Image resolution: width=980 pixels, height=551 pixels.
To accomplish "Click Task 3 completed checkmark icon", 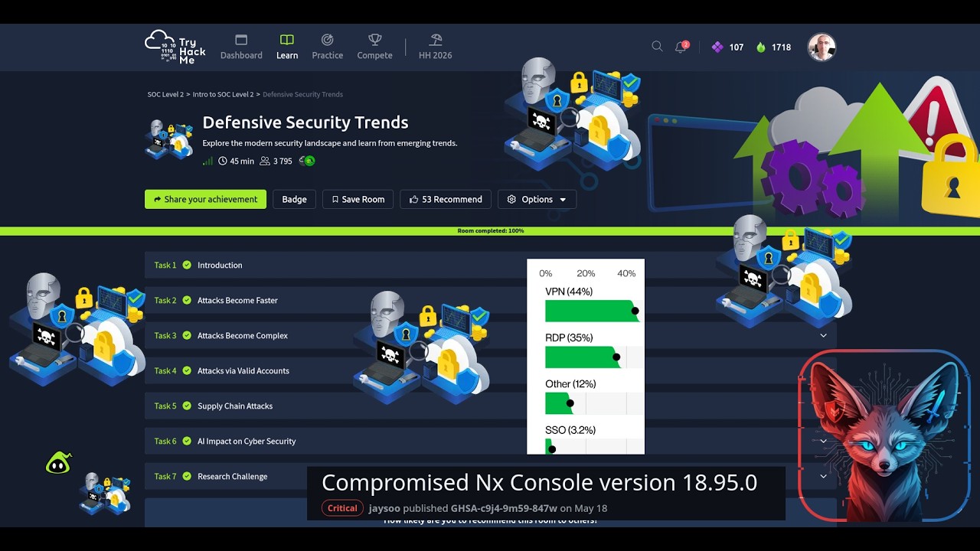I will point(187,336).
